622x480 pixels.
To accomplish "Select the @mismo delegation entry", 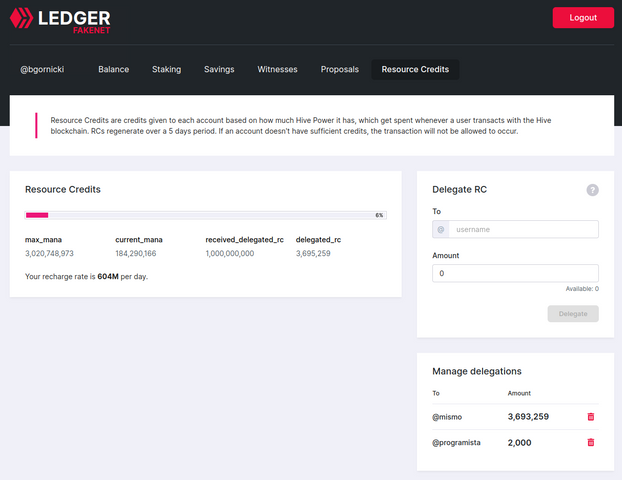I will [x=448, y=416].
